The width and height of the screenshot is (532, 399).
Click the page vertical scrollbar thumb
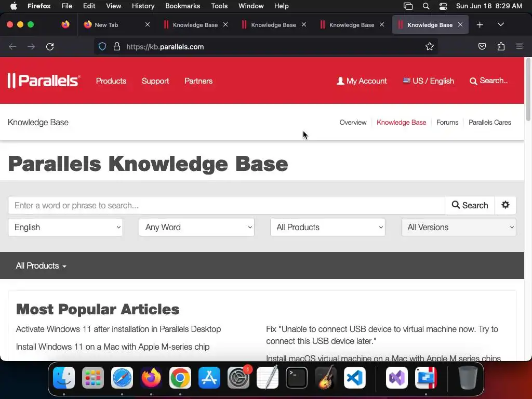[x=528, y=90]
